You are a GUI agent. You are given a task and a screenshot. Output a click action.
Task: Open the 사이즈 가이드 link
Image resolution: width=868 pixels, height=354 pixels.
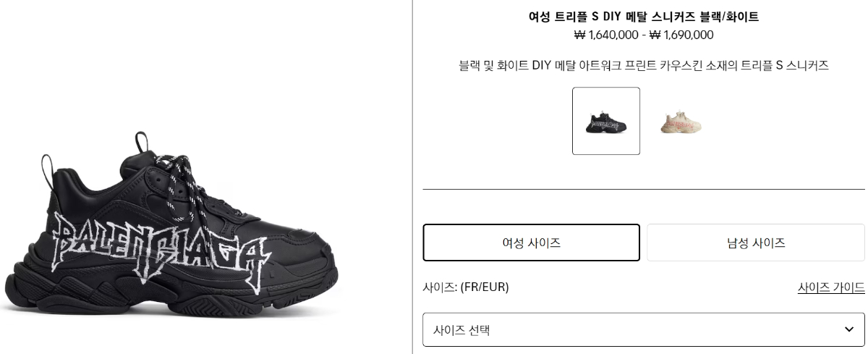pyautogui.click(x=831, y=287)
